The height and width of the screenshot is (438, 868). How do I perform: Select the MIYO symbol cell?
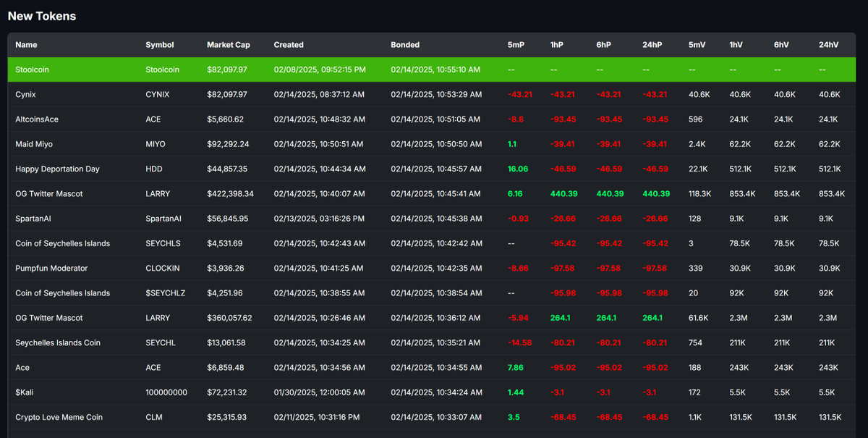[x=156, y=144]
